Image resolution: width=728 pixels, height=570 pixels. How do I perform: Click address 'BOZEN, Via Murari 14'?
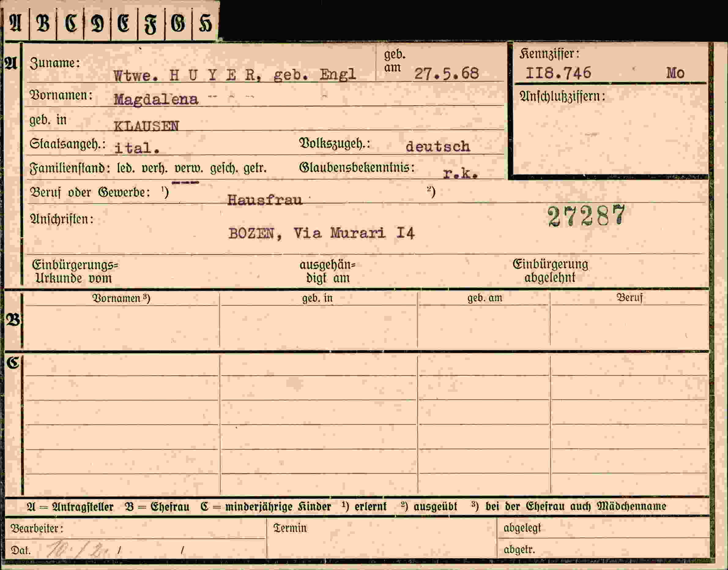(321, 233)
